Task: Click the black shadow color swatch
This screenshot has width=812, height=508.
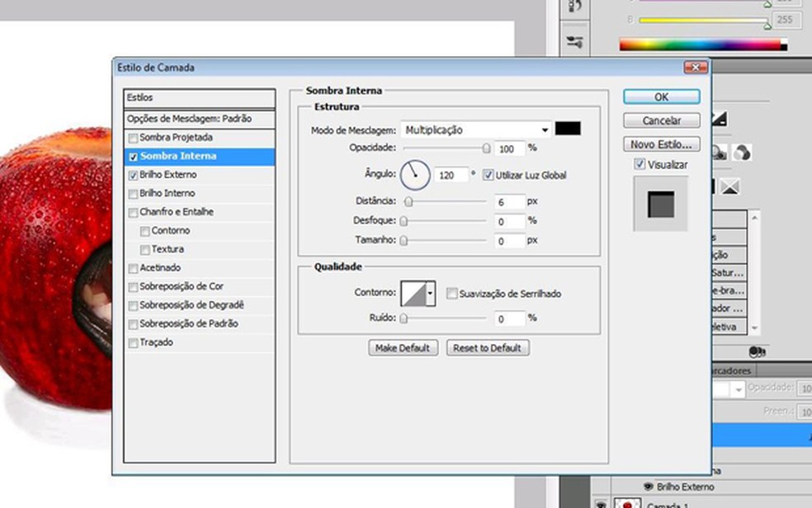Action: click(568, 129)
